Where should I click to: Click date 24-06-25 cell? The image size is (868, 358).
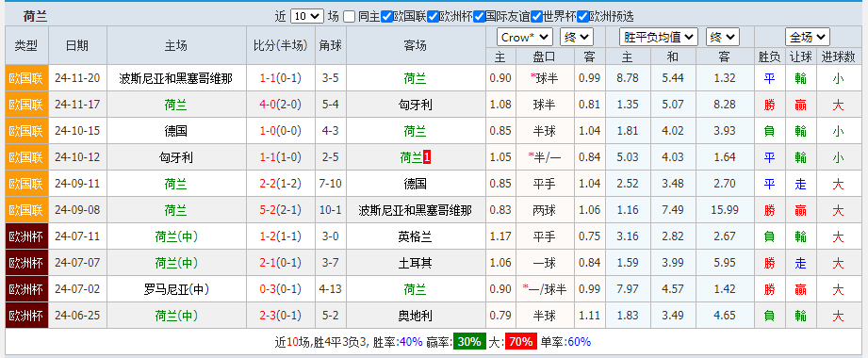click(77, 316)
